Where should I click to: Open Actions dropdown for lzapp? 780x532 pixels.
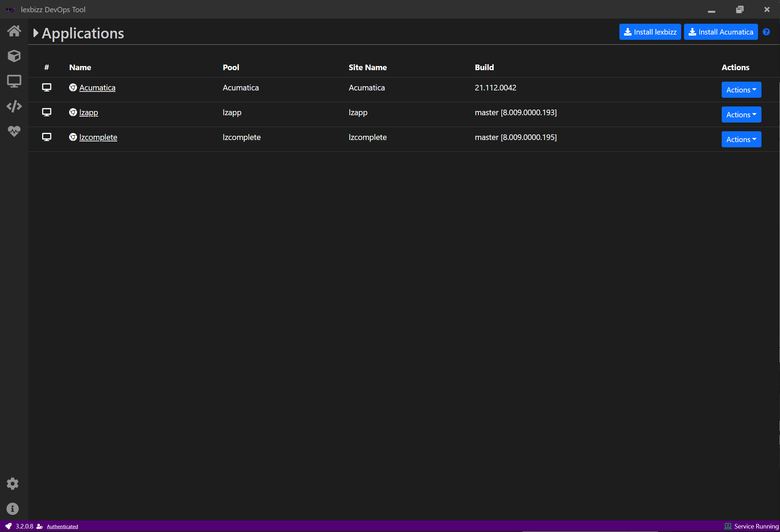pos(741,114)
